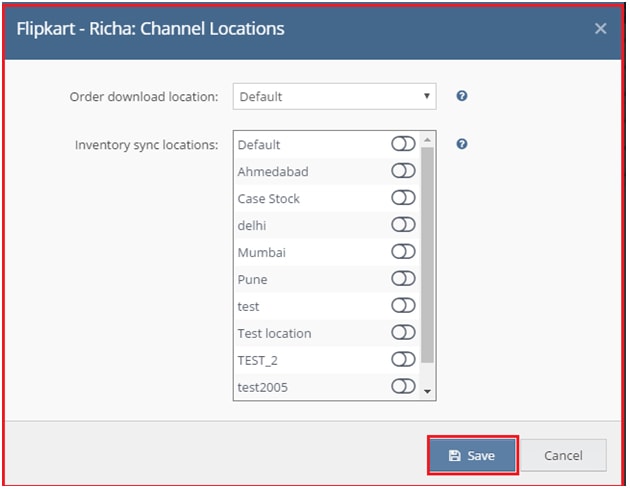The image size is (630, 489).
Task: Enable Ahmedabad sync location
Action: coord(403,171)
